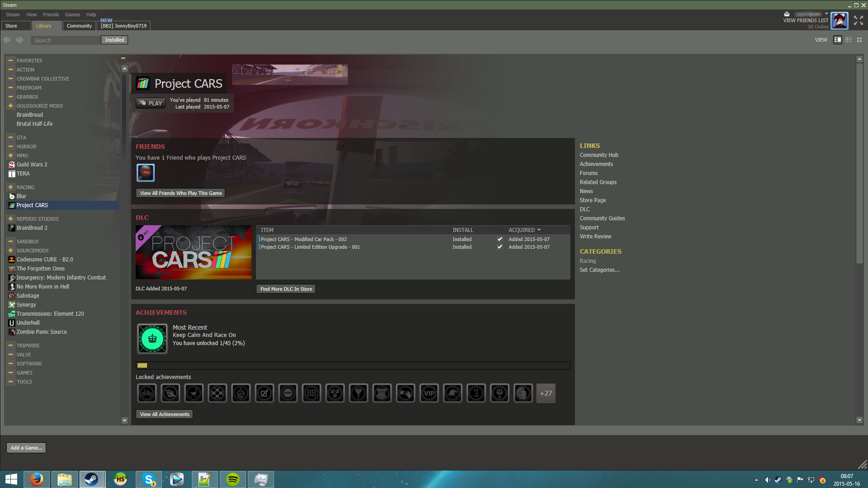Viewport: 868px width, 488px height.
Task: Click the library Search field
Action: [66, 40]
